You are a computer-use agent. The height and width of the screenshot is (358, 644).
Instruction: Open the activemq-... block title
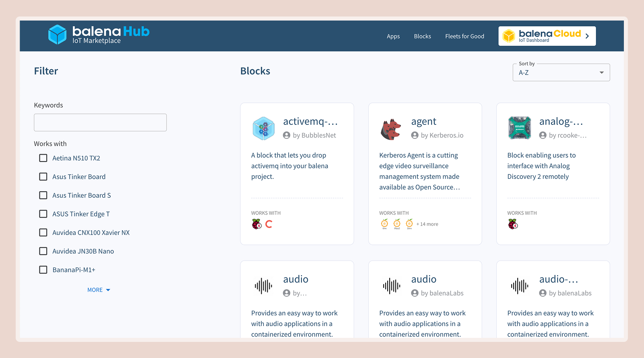coord(310,121)
